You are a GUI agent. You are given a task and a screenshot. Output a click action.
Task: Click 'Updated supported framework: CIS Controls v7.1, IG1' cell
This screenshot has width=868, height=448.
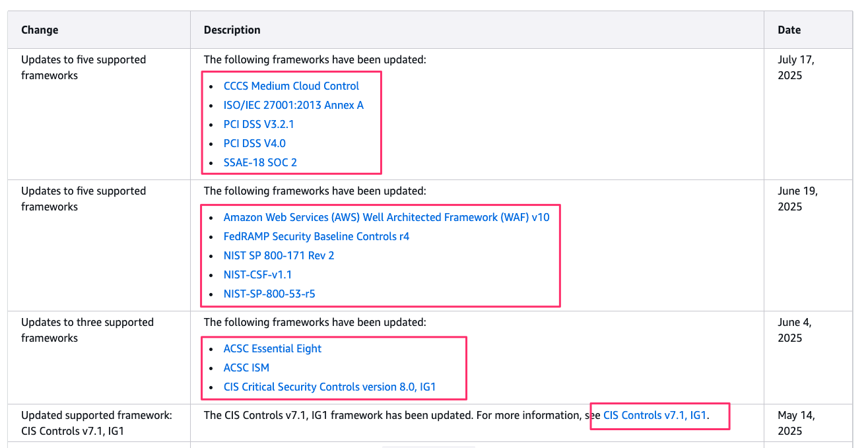pos(99,423)
